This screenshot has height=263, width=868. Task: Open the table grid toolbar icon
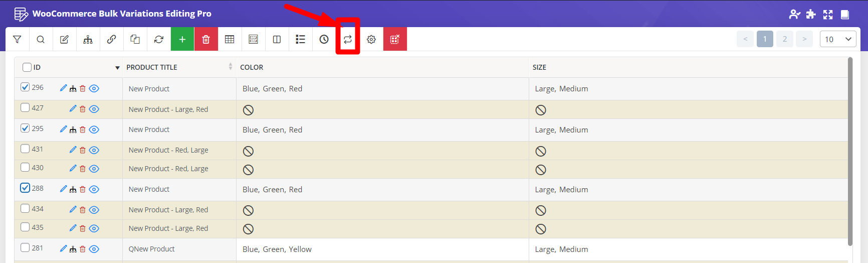[230, 39]
